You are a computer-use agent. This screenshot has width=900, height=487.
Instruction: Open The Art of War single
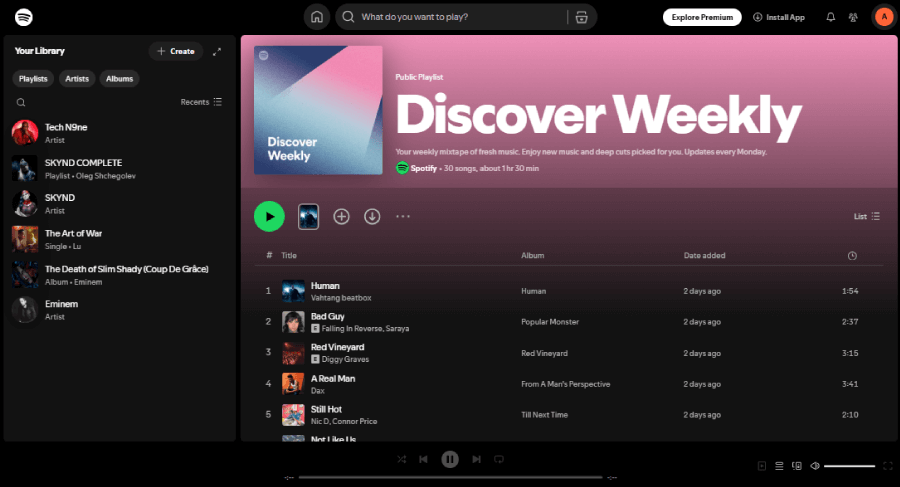[x=119, y=239]
